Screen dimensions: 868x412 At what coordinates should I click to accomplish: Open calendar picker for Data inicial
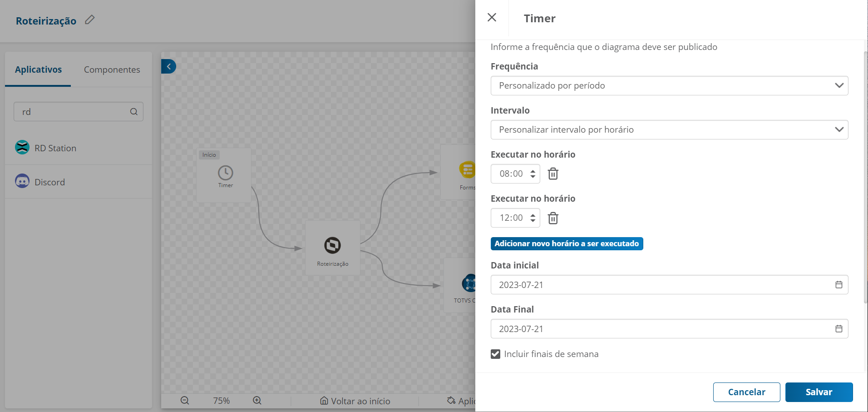coord(838,285)
